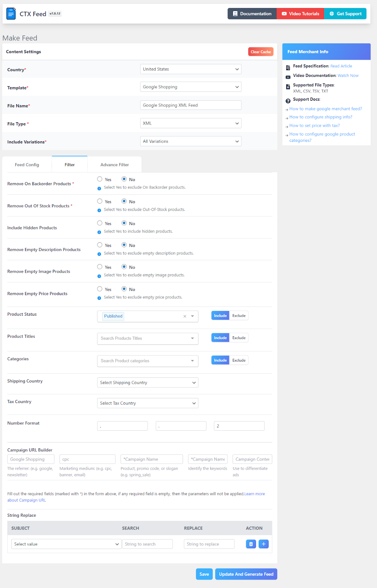Clear the Published status with the x icon
Screen dimensions: 377x588
click(185, 316)
